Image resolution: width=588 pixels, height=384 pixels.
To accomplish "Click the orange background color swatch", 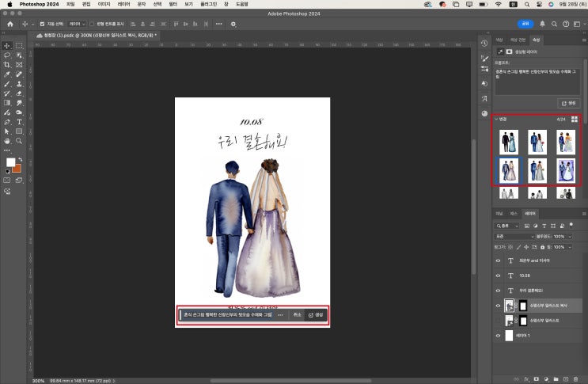I will pos(17,168).
